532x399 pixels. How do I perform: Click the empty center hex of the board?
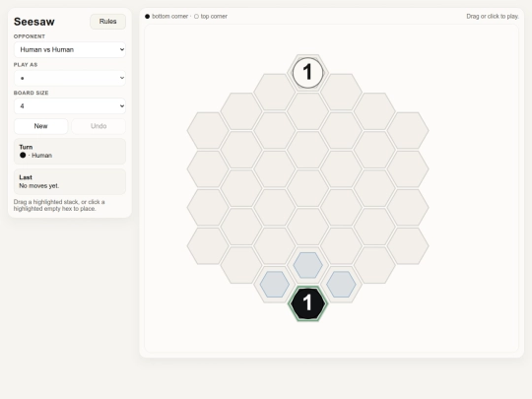(307, 188)
